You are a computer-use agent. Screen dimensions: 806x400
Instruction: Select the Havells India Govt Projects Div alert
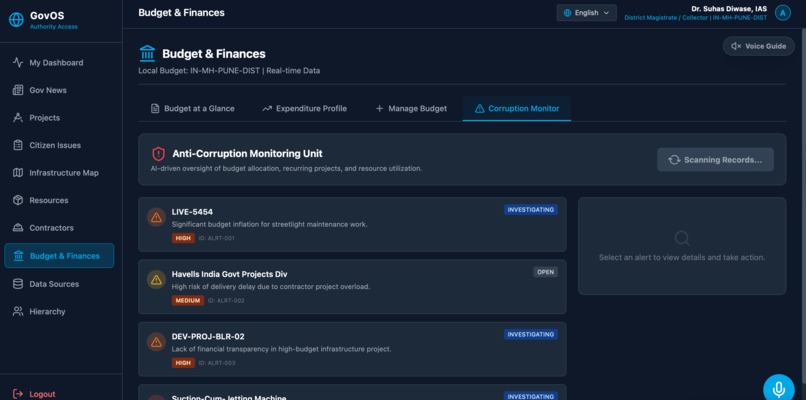coord(229,274)
